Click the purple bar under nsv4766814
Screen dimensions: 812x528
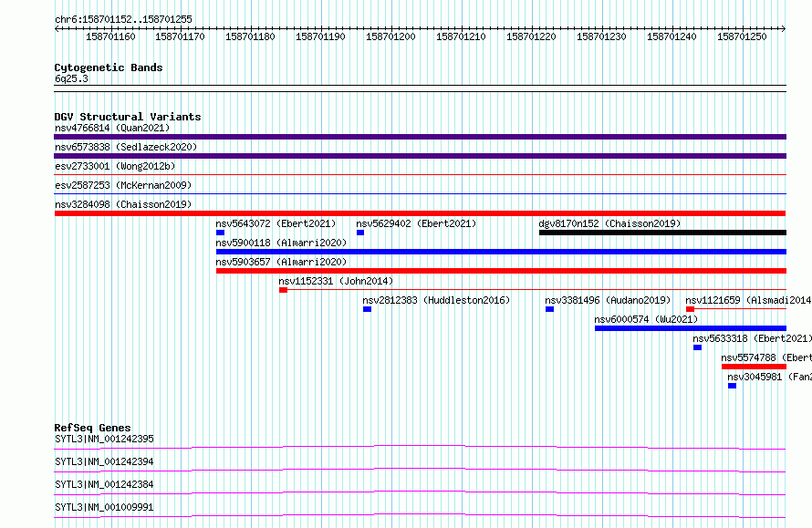[420, 137]
